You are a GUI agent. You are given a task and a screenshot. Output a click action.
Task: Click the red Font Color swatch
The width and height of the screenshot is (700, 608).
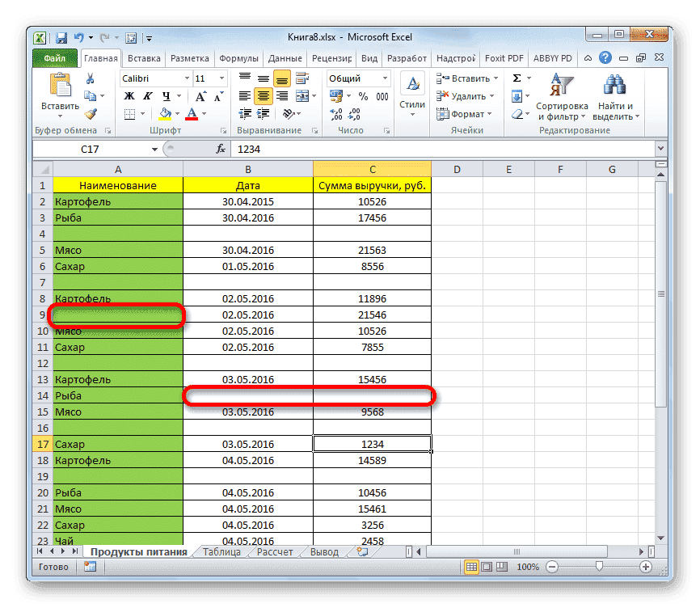tap(192, 118)
